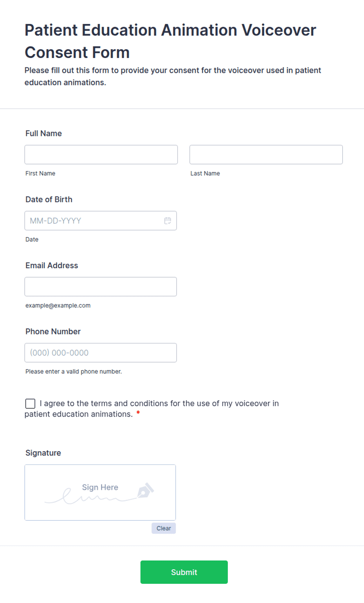Focus the Date of Birth field
The height and width of the screenshot is (603, 364).
coord(101,221)
